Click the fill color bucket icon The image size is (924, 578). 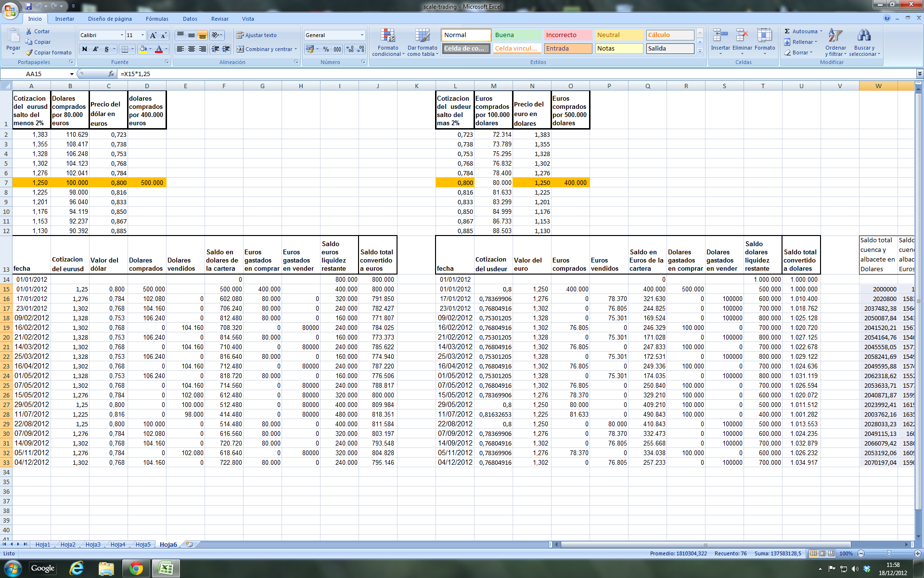(x=143, y=49)
